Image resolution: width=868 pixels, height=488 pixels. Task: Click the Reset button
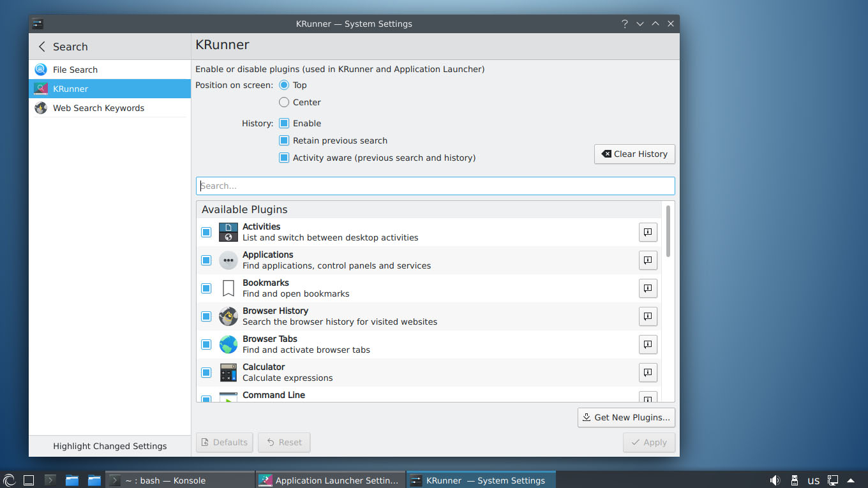[284, 442]
